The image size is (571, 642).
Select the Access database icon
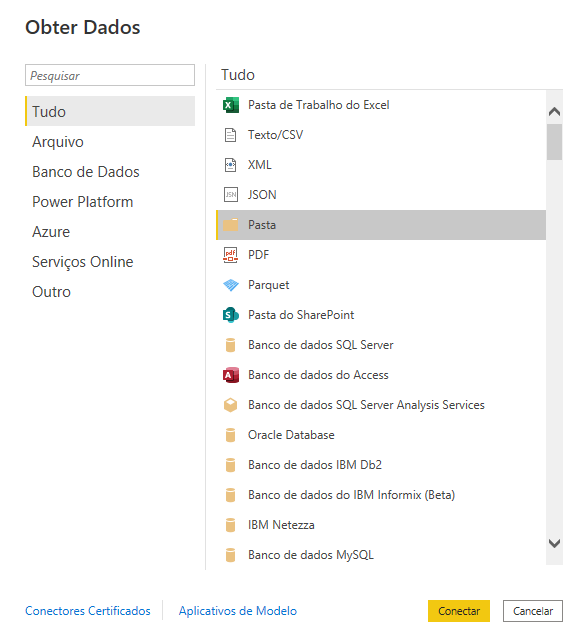coord(230,375)
